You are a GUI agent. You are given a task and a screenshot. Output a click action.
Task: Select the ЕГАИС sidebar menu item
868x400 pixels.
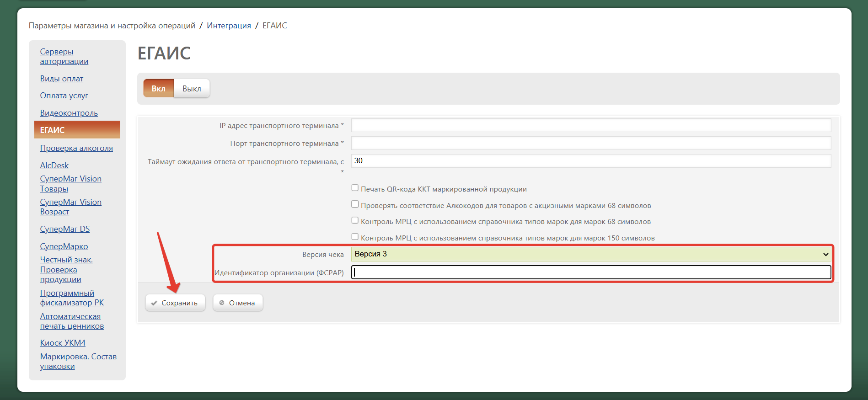(x=77, y=130)
